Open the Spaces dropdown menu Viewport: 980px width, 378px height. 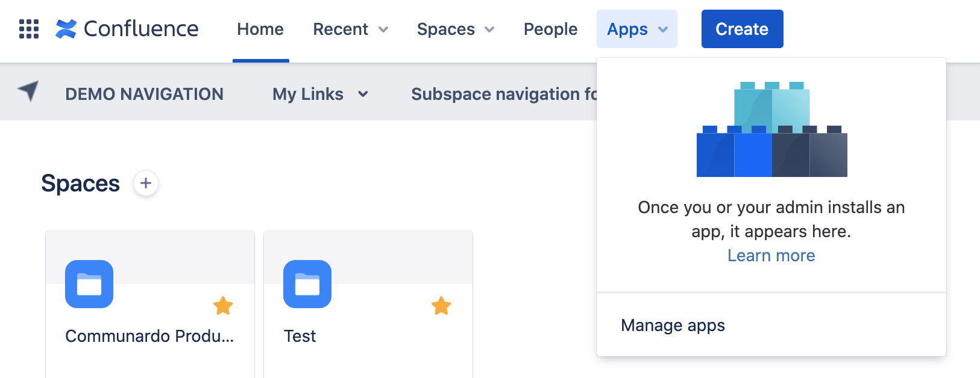455,28
